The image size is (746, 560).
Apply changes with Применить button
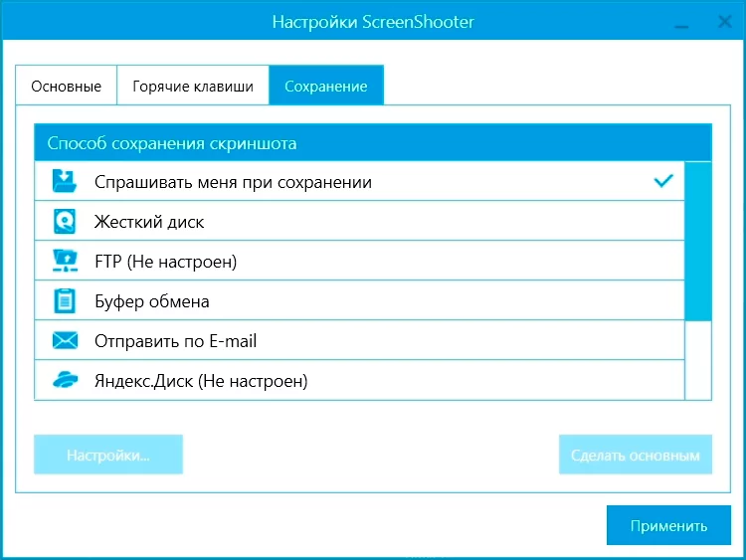click(668, 525)
